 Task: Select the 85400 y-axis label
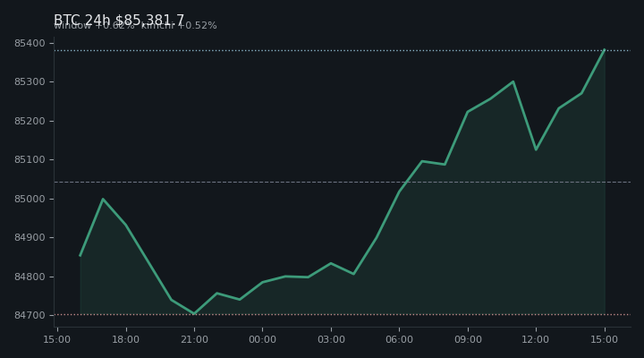[30, 43]
